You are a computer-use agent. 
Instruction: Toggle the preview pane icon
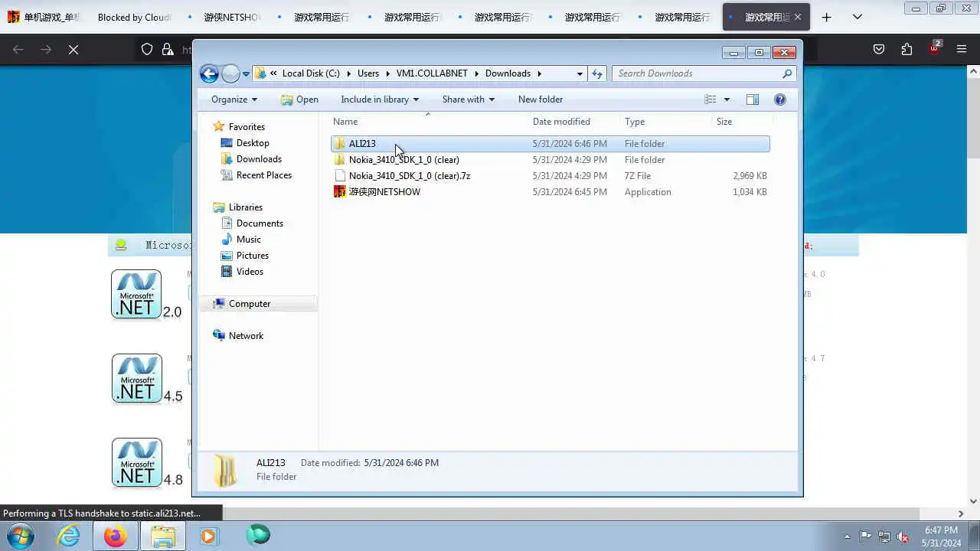pos(753,99)
